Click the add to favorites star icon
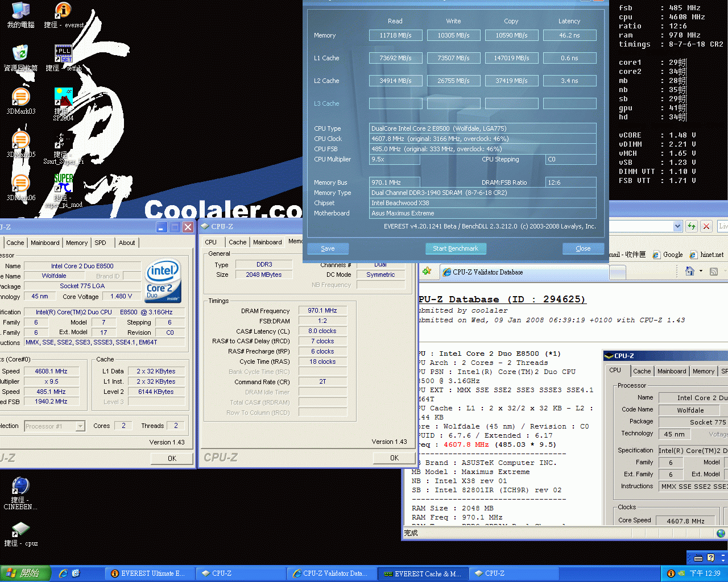 coord(427,272)
